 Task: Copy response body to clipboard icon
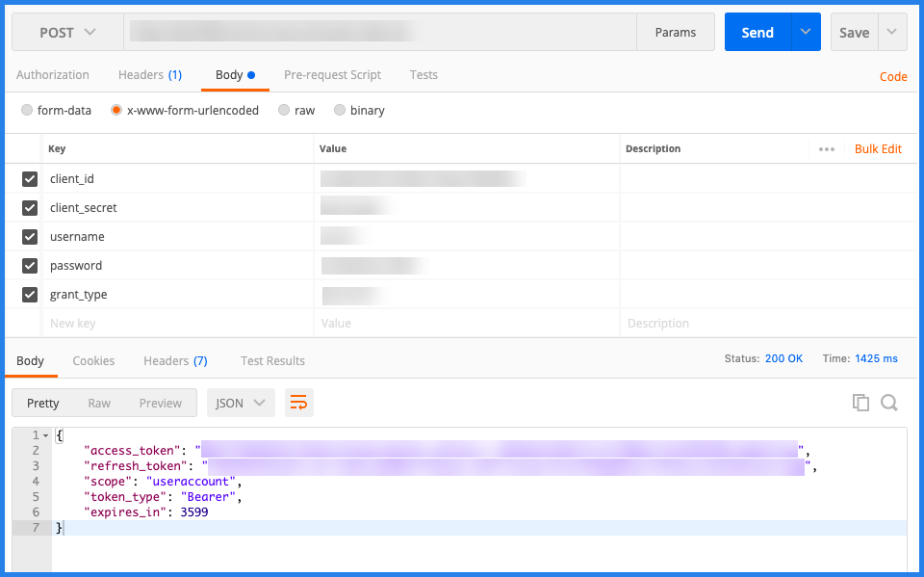[860, 403]
